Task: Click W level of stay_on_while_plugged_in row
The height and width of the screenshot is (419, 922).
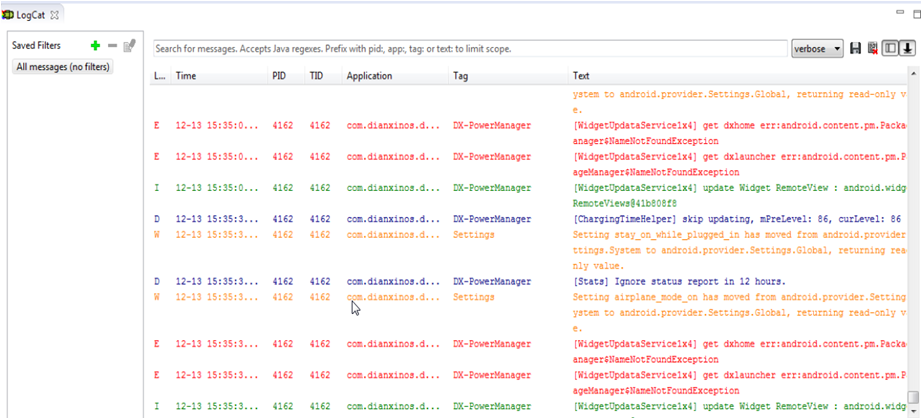Action: [157, 235]
